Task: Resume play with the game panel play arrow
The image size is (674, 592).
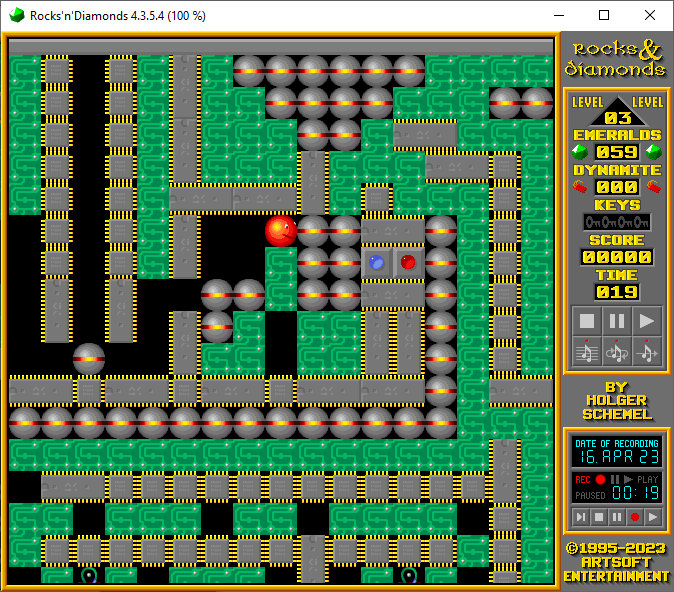Action: (x=646, y=321)
